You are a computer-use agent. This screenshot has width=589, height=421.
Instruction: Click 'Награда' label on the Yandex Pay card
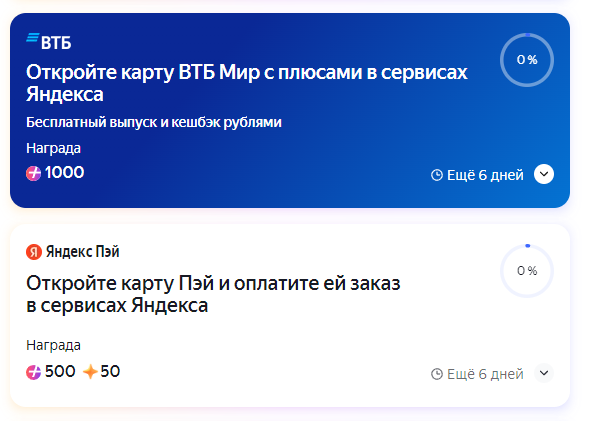53,345
